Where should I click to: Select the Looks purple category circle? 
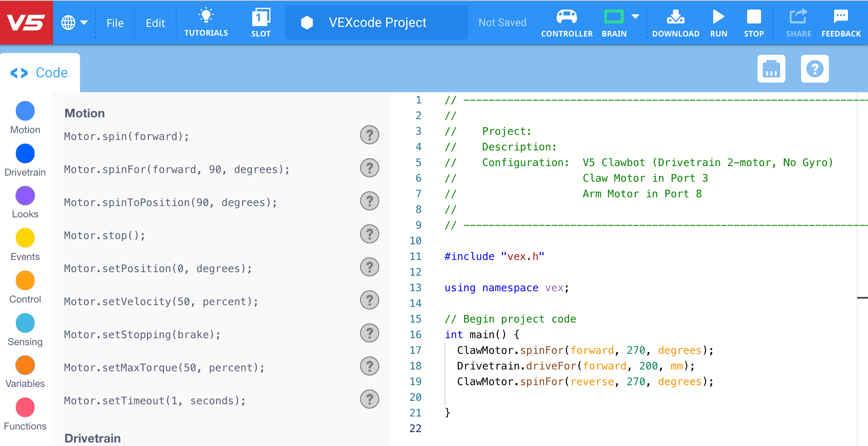pyautogui.click(x=25, y=196)
